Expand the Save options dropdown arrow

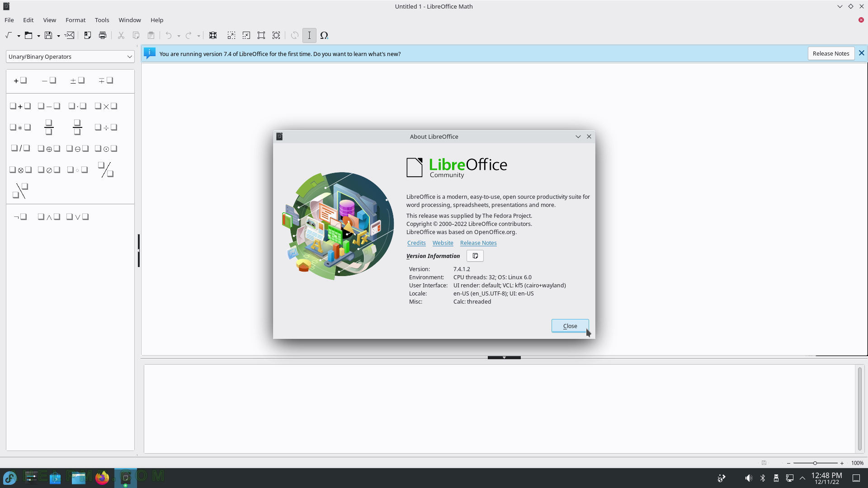tap(58, 36)
